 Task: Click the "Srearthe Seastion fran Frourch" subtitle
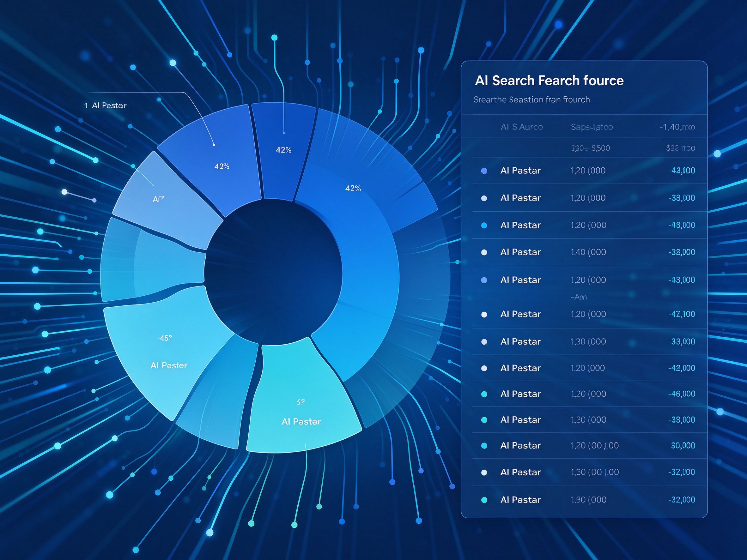(532, 99)
